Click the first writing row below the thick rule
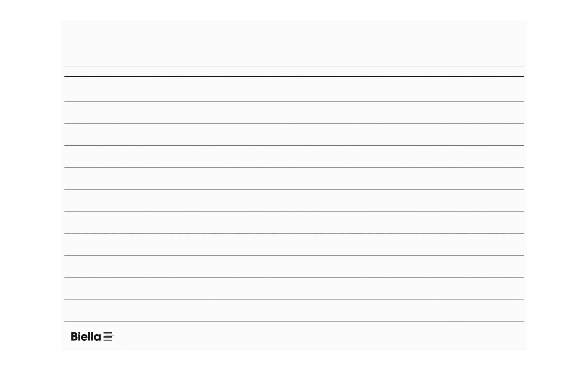 click(294, 89)
